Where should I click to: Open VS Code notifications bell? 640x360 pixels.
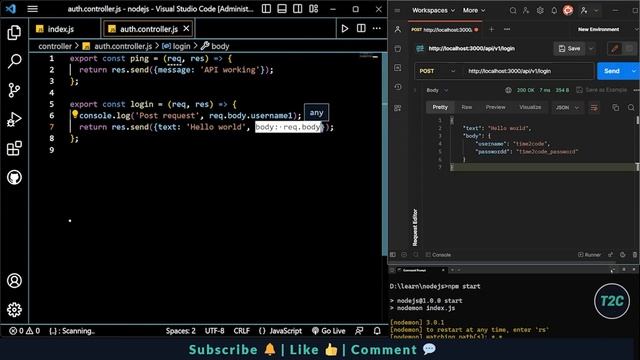click(x=377, y=331)
